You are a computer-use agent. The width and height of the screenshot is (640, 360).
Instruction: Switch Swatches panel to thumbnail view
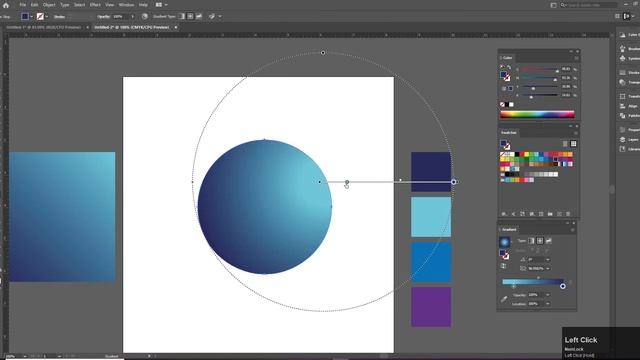[x=573, y=144]
